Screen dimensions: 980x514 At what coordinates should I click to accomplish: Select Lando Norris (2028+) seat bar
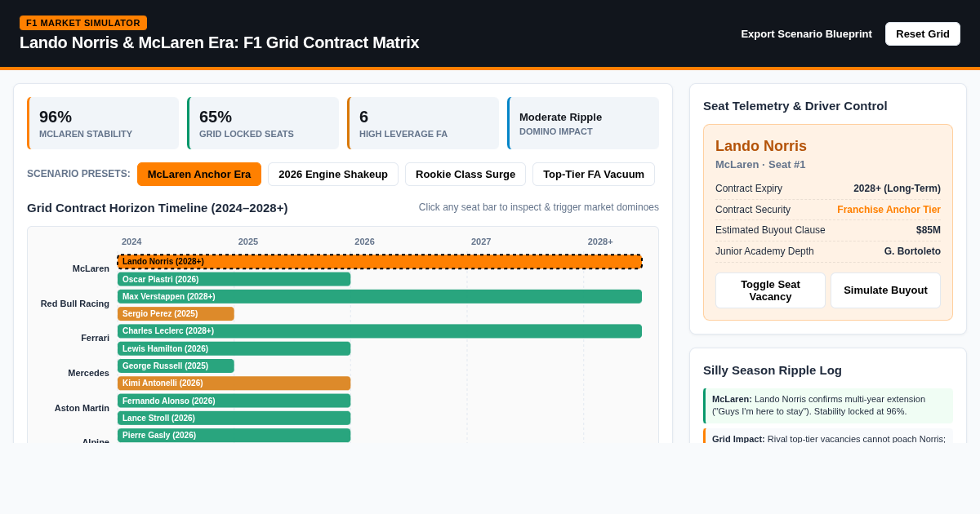pos(380,261)
